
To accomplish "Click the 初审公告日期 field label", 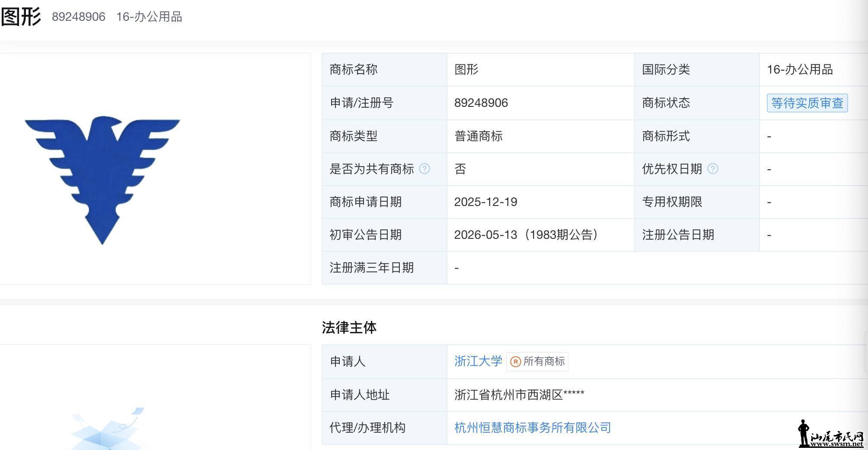I will [x=366, y=235].
